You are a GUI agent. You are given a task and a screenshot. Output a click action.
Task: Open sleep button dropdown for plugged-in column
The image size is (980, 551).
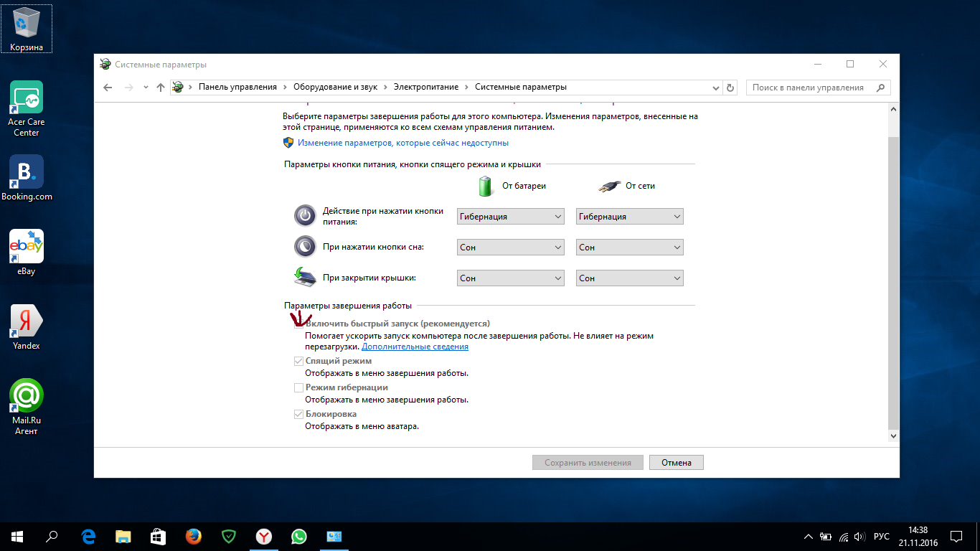pyautogui.click(x=630, y=248)
